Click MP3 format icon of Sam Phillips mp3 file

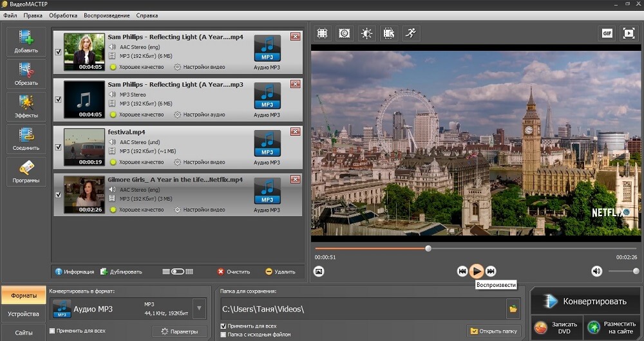[267, 96]
